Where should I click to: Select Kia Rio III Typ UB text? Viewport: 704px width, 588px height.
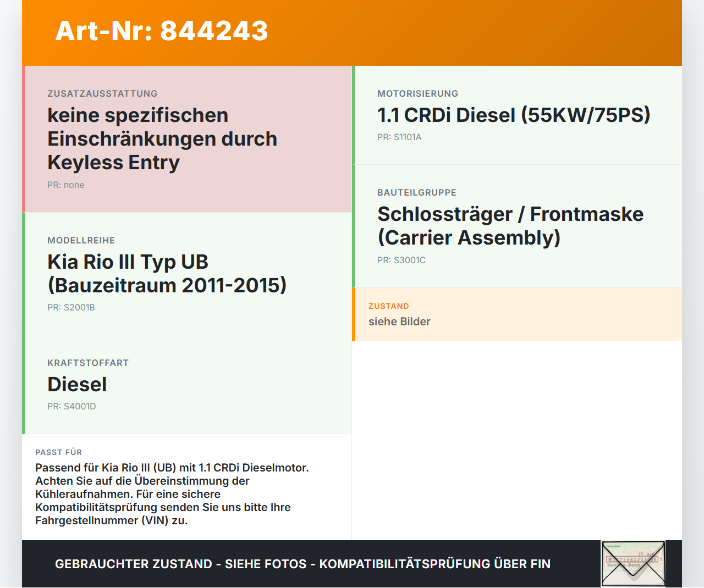167,273
